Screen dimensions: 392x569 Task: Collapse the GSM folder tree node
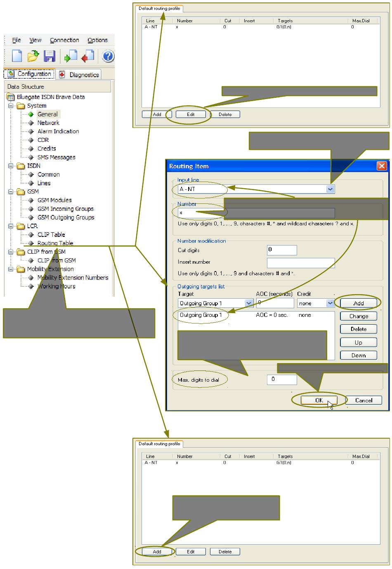11,191
